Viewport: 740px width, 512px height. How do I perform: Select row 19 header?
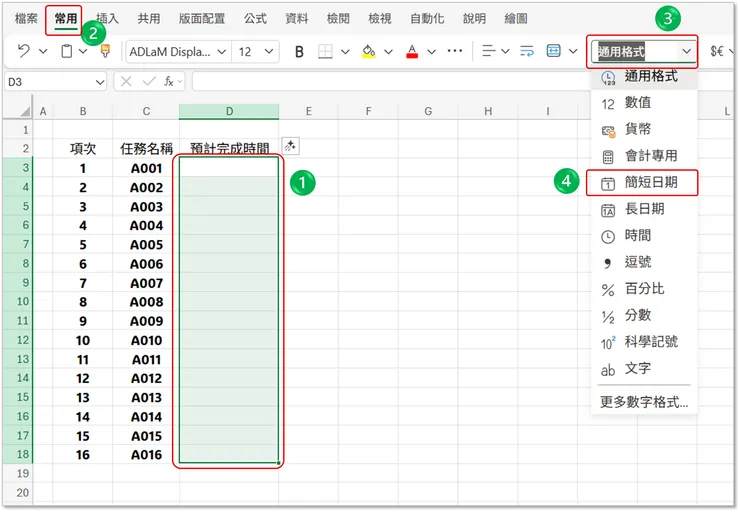18,473
